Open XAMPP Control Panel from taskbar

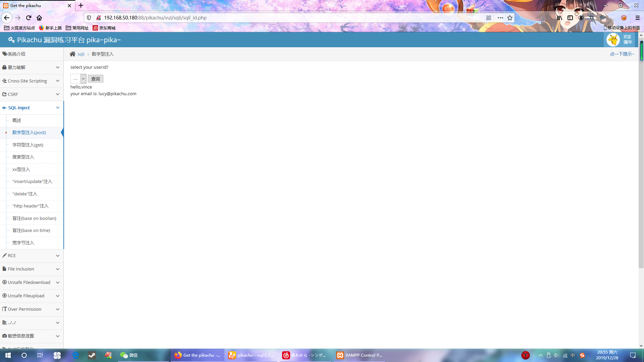pyautogui.click(x=360, y=355)
